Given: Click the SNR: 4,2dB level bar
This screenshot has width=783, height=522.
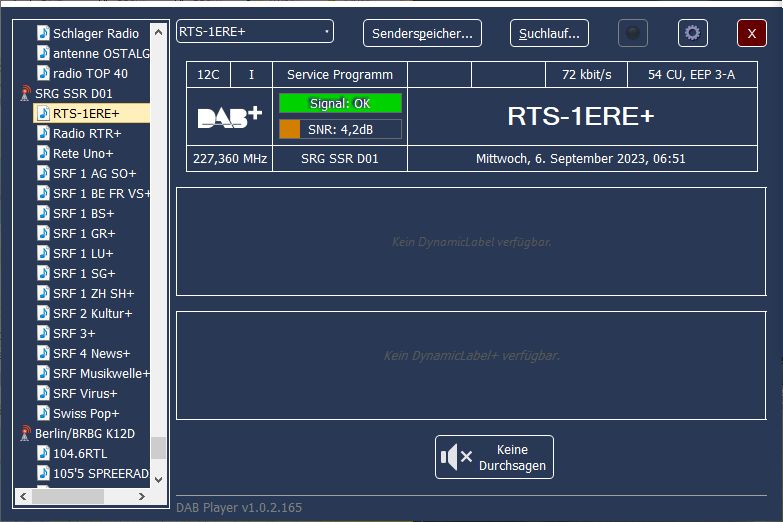Looking at the screenshot, I should click(340, 129).
